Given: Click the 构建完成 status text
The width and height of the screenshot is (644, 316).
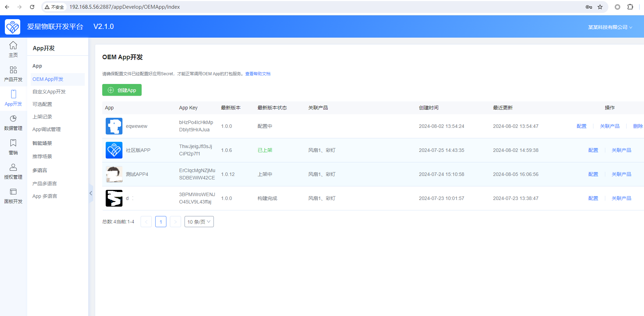Looking at the screenshot, I should point(267,198).
